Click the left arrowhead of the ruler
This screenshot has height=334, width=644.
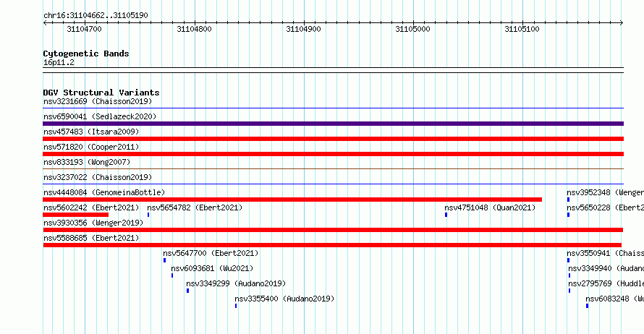click(45, 23)
